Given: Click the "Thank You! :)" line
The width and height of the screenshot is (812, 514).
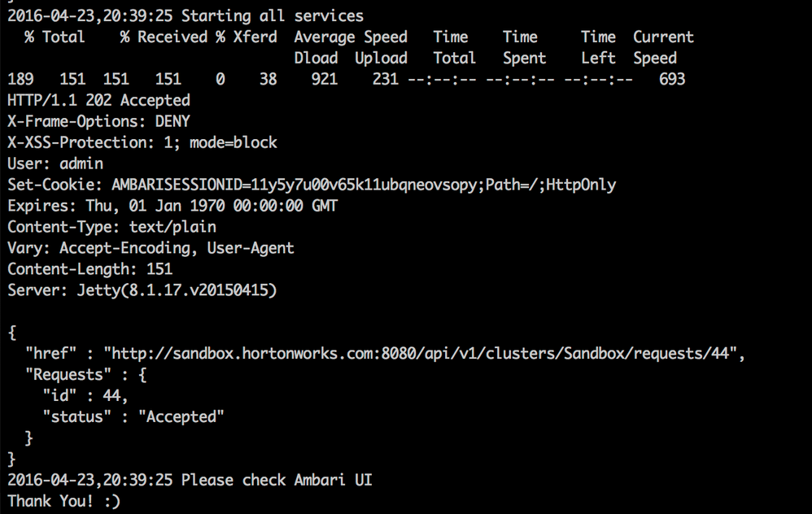Looking at the screenshot, I should pyautogui.click(x=64, y=501).
